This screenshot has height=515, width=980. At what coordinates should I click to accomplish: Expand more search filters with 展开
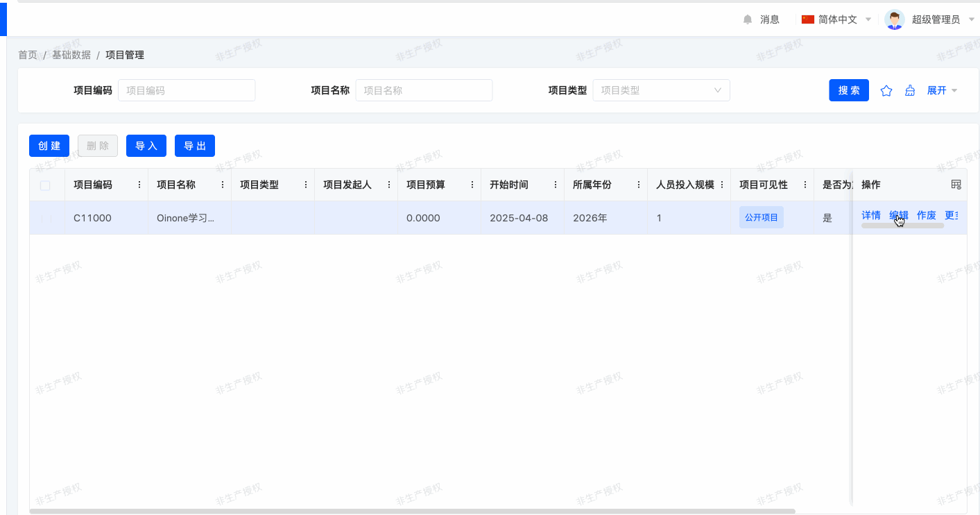[942, 90]
